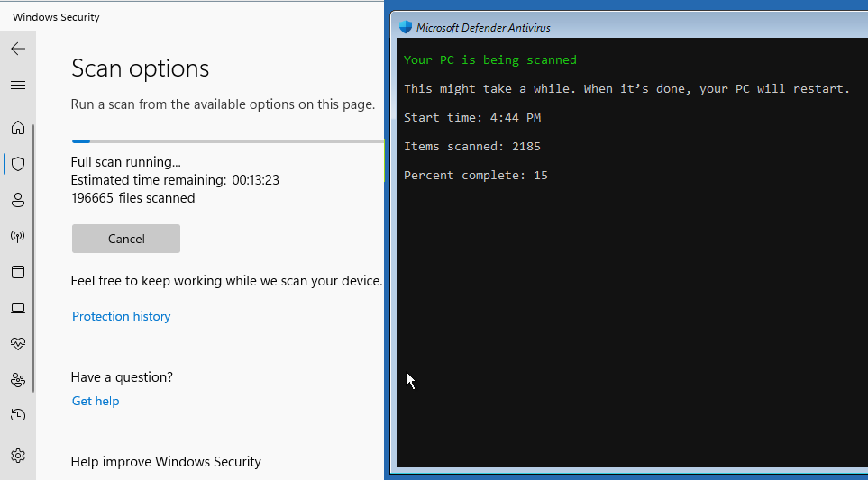
Task: Click Help improve Windows Security heading
Action: [x=166, y=462]
